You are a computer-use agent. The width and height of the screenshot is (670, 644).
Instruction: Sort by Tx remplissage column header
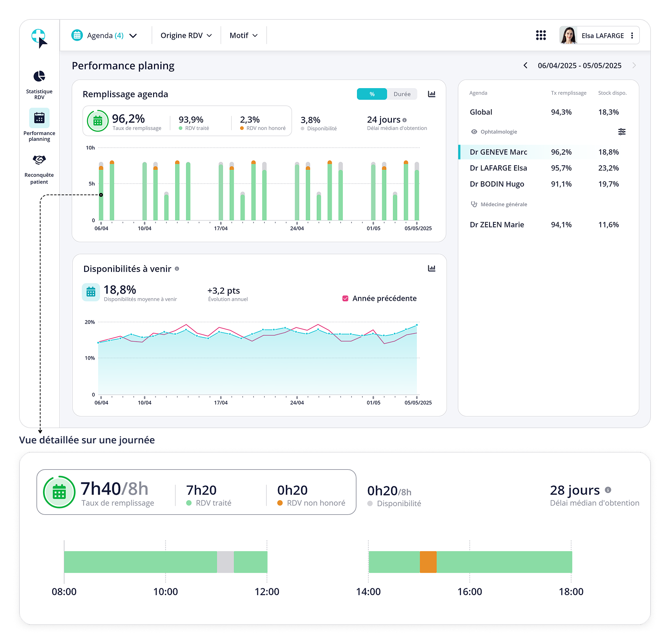(x=569, y=93)
